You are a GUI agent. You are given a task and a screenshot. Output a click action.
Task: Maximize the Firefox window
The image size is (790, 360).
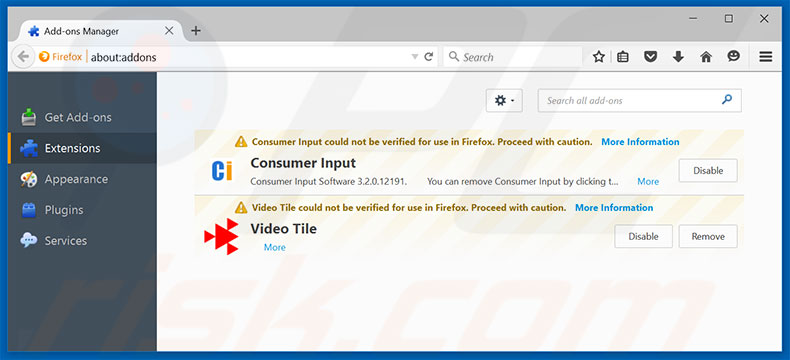click(x=729, y=19)
